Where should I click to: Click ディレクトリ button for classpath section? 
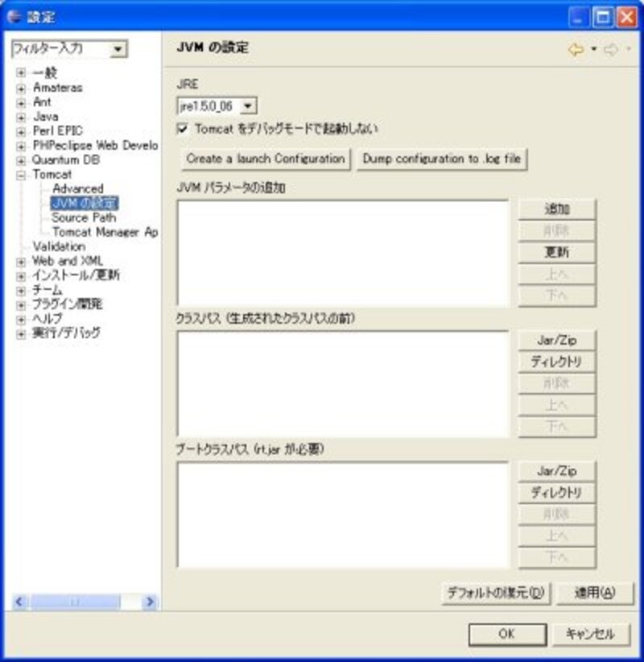(556, 362)
